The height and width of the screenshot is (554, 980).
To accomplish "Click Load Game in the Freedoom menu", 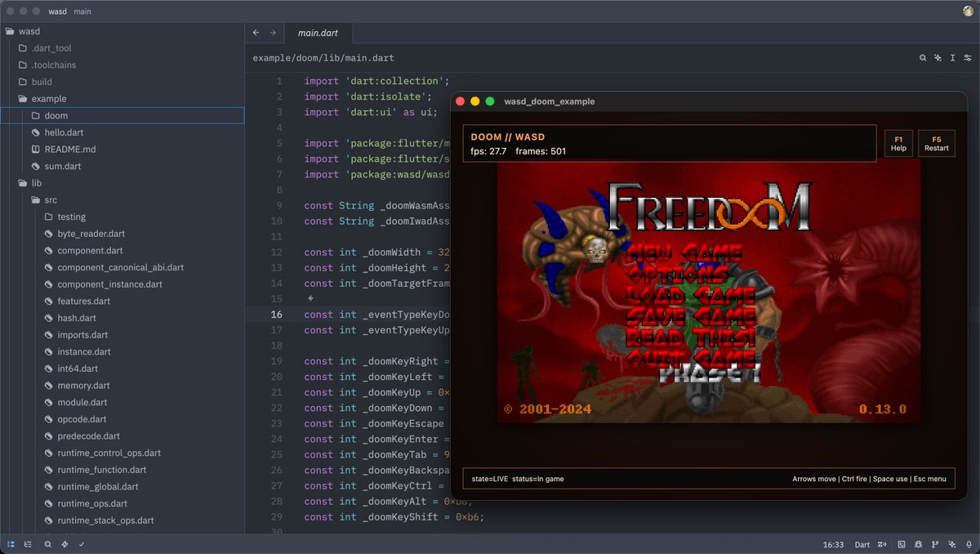I will tap(691, 294).
